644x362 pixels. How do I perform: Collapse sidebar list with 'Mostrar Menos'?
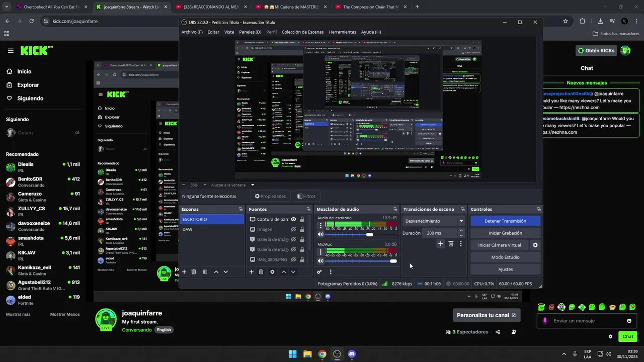point(65,314)
